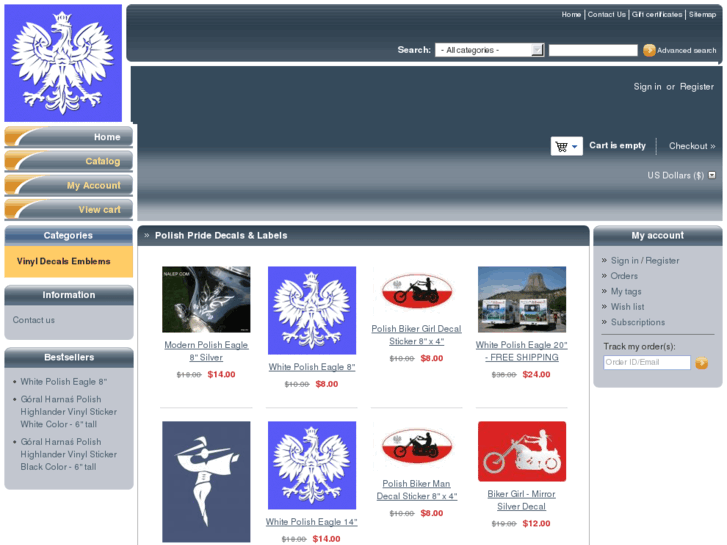Click the orange Advanced search arrow icon
The height and width of the screenshot is (545, 727).
[x=649, y=50]
